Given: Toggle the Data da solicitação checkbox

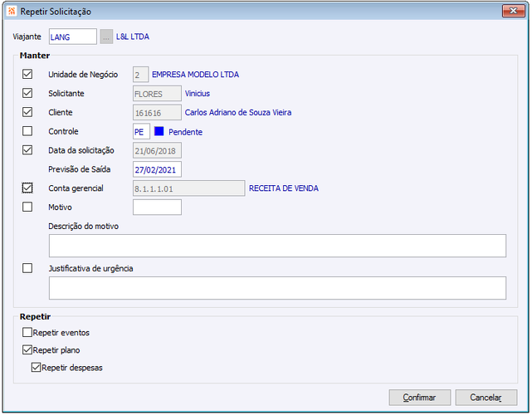Looking at the screenshot, I should [x=27, y=150].
